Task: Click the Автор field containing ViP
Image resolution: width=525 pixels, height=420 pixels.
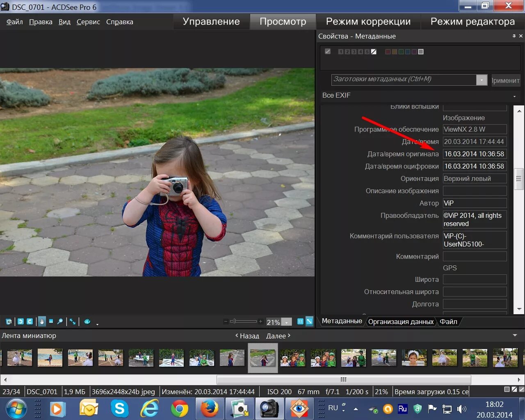Action: [x=475, y=203]
